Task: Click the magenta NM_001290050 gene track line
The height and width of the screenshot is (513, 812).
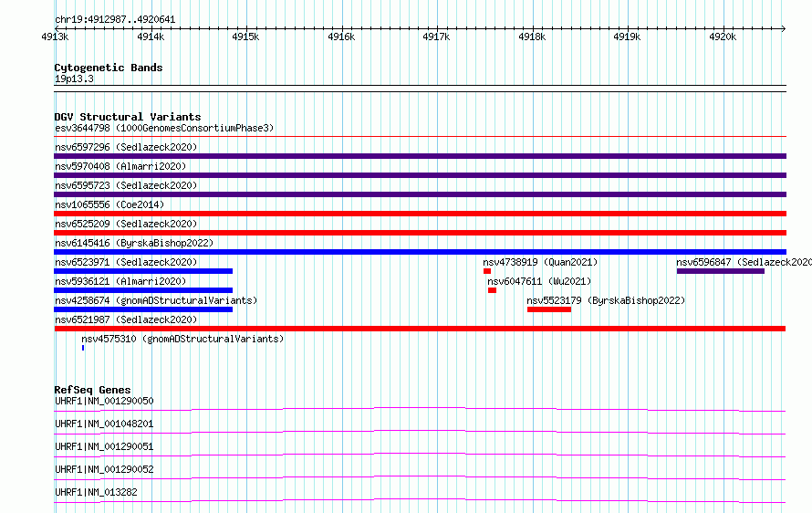Action: (420, 409)
